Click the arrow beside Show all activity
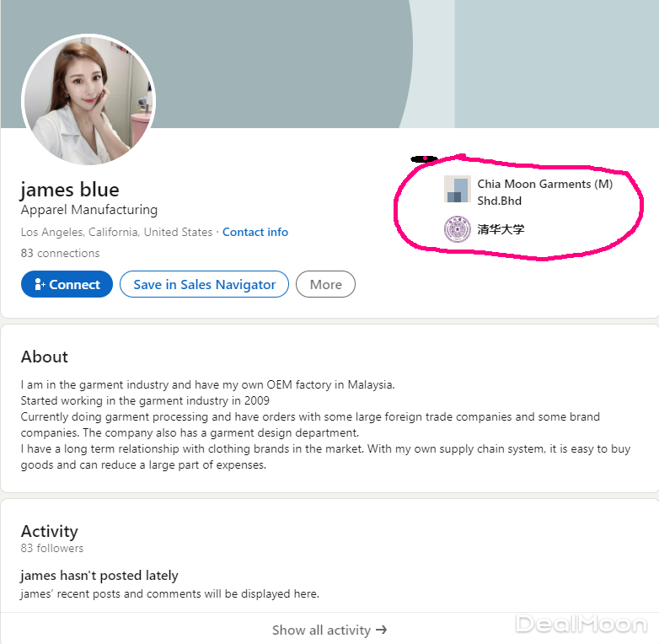The image size is (659, 644). (x=382, y=630)
